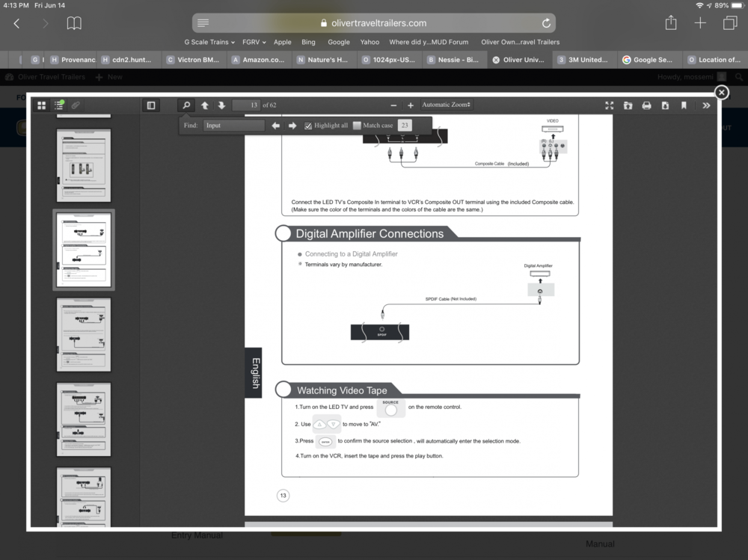Show thumbnails view in PDF sidebar
Viewport: 748px width, 560px height.
click(x=42, y=105)
